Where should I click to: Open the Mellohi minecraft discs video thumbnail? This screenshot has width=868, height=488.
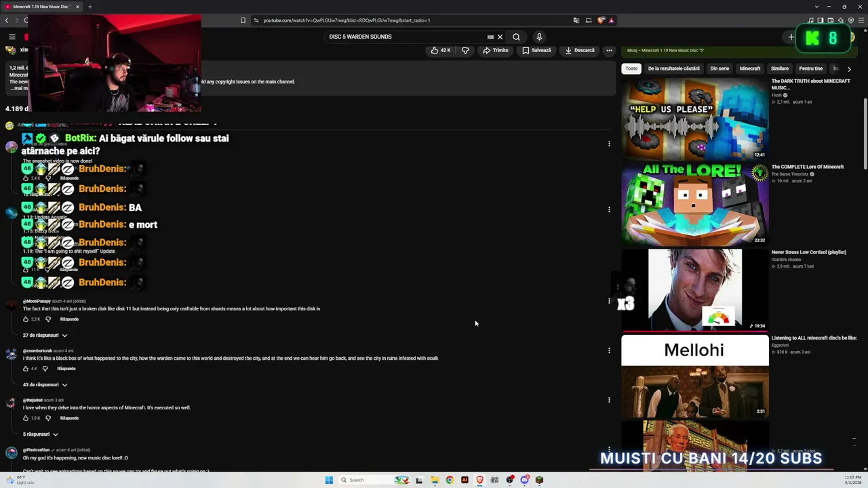tap(695, 375)
